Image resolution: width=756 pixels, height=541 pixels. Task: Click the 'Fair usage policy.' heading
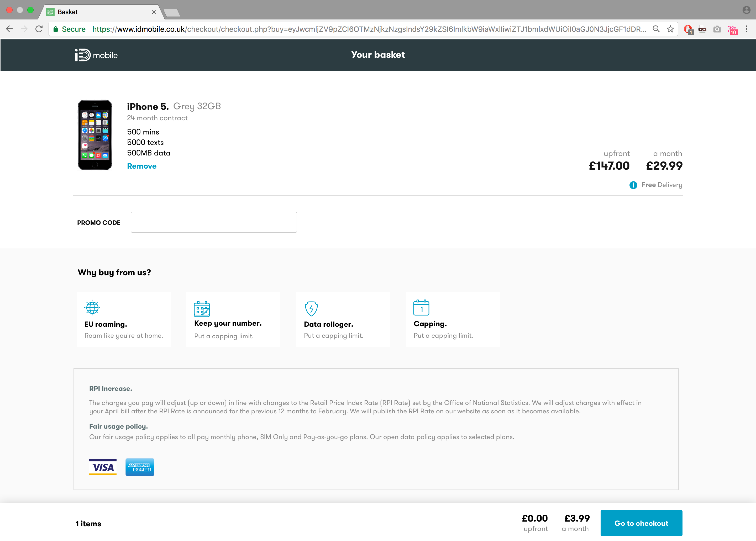point(118,426)
